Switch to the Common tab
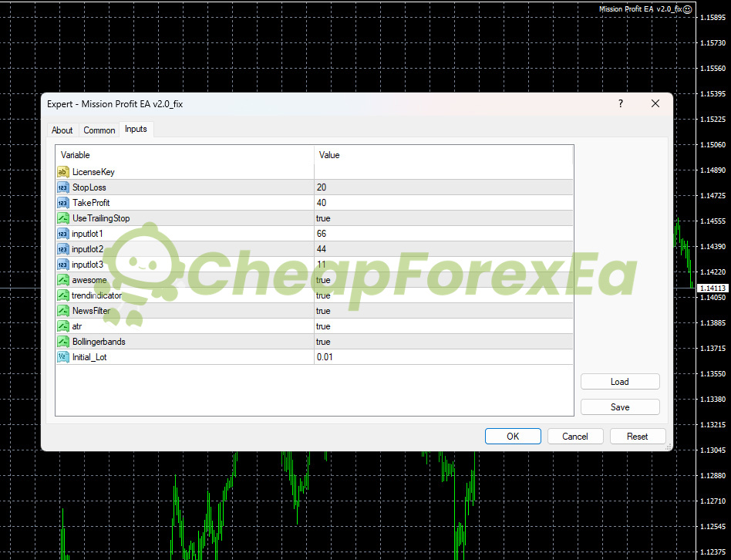This screenshot has width=731, height=560. pos(99,130)
